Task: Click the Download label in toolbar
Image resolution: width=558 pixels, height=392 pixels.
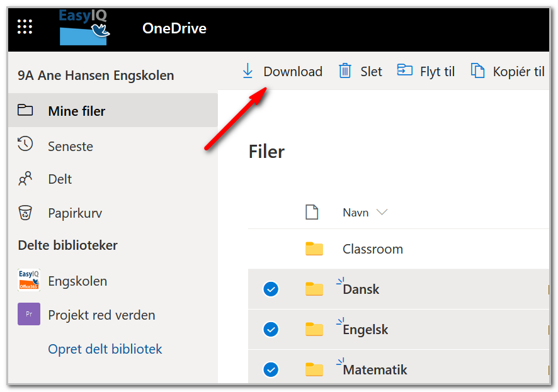Action: click(293, 72)
